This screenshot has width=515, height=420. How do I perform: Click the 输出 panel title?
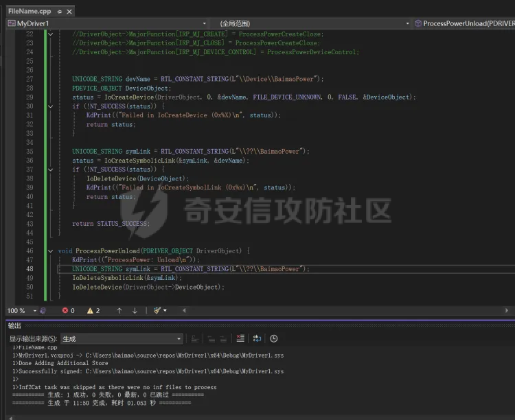[14, 326]
